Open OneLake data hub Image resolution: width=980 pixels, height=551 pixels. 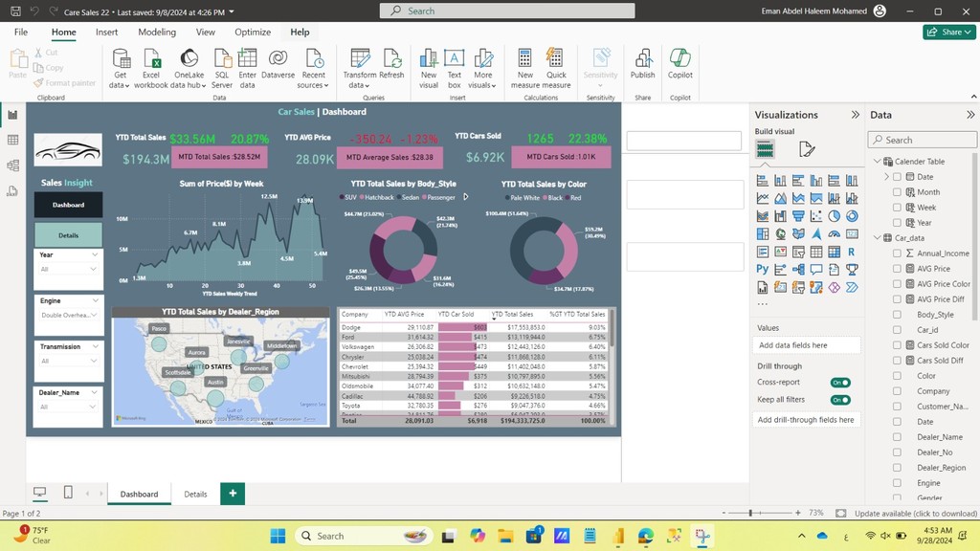189,69
